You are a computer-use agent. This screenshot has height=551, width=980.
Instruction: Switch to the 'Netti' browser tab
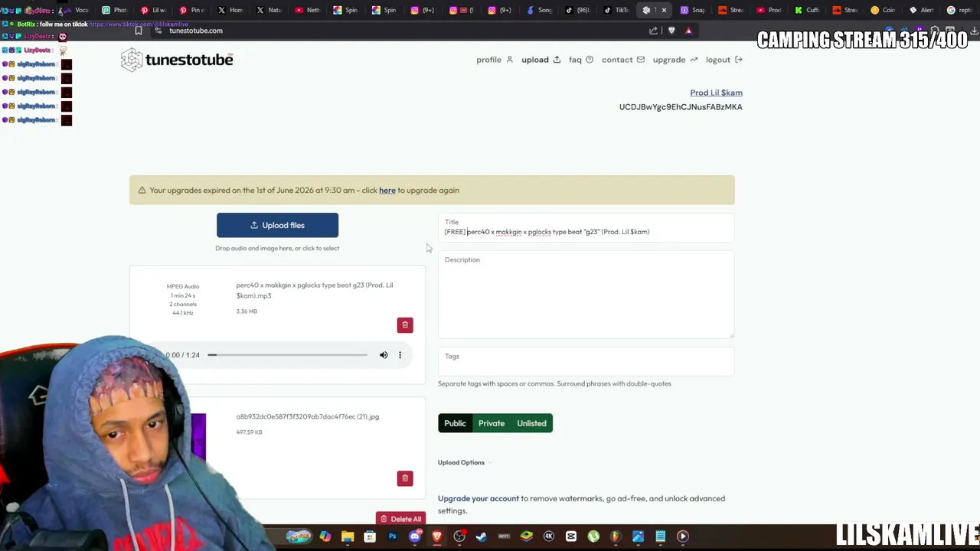pos(307,10)
